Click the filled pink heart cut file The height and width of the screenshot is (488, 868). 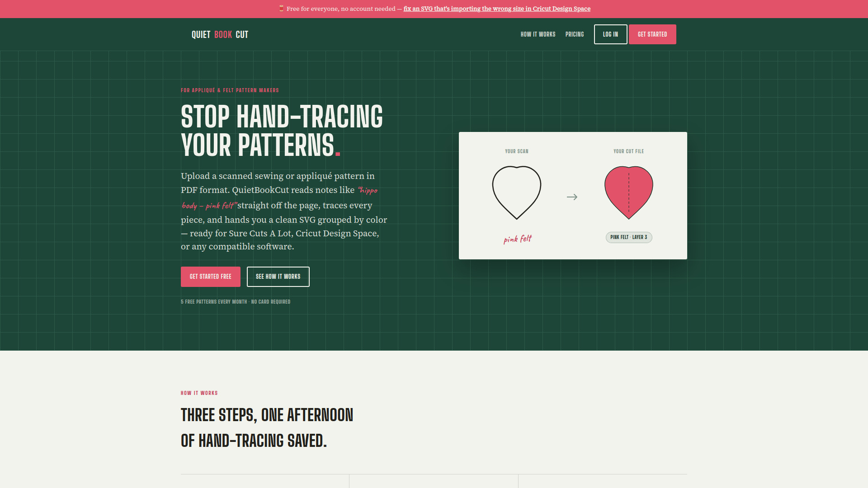tap(629, 192)
